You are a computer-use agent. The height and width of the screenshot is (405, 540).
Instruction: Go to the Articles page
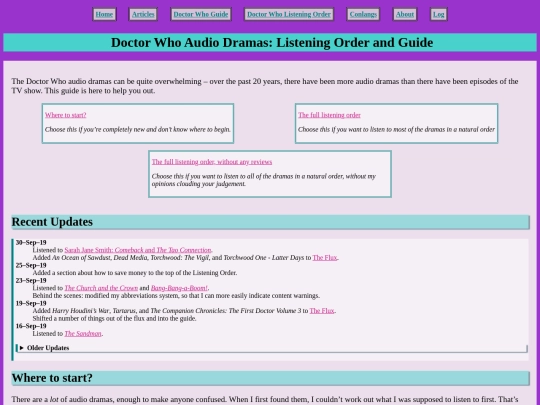(x=143, y=14)
